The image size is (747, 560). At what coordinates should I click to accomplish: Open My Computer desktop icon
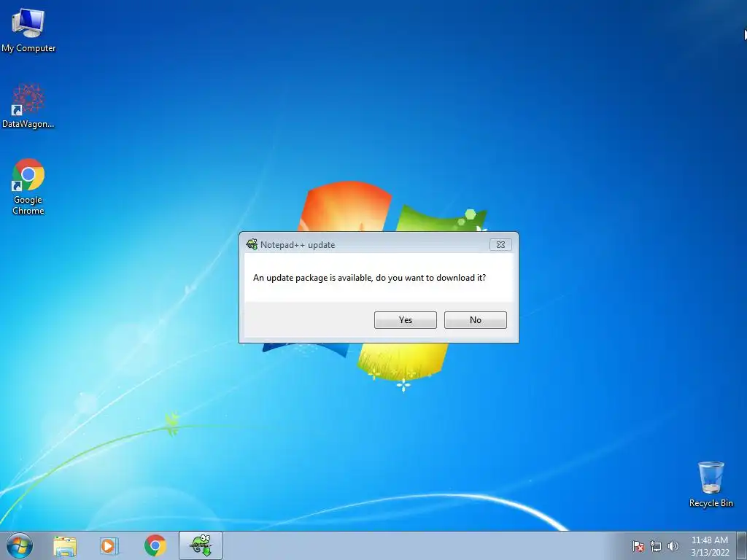coord(28,31)
